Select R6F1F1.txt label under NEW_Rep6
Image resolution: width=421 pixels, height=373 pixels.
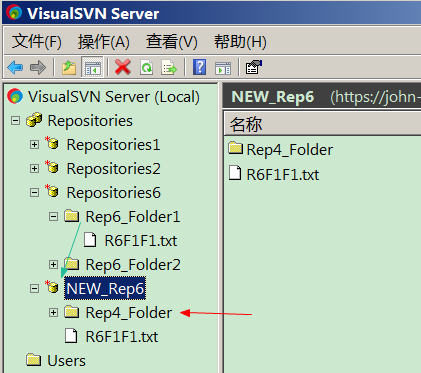tap(122, 337)
